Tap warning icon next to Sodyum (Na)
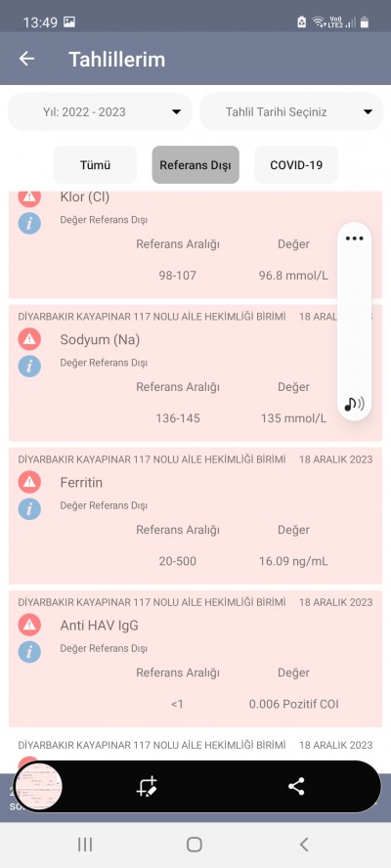This screenshot has width=391, height=868. coord(29,339)
